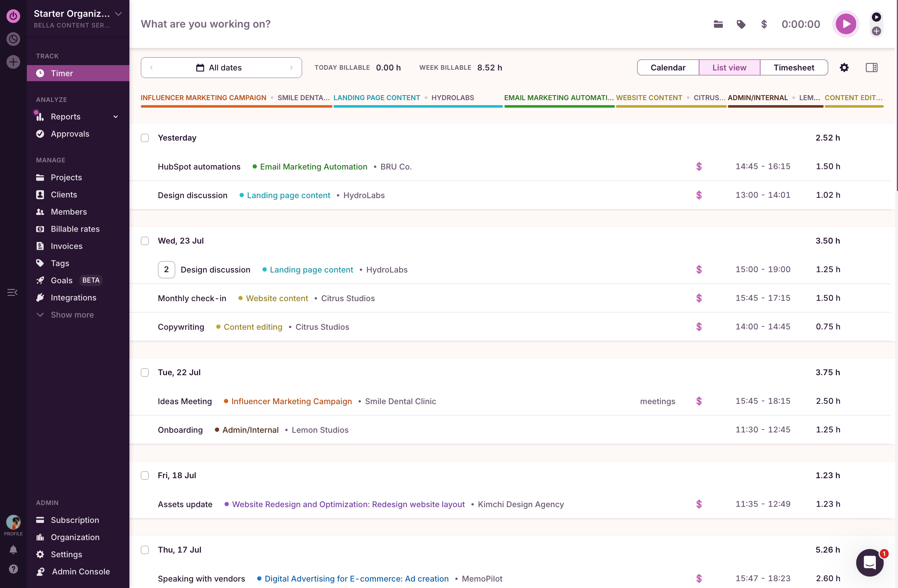Viewport: 898px width, 588px height.
Task: Switch to Timesheet view tab
Action: click(794, 68)
